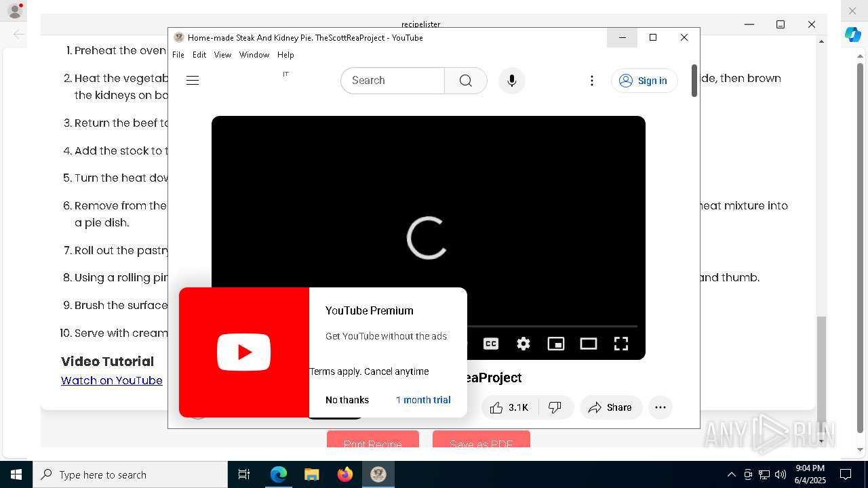
Task: Toggle closed captions on the video
Action: click(x=491, y=344)
